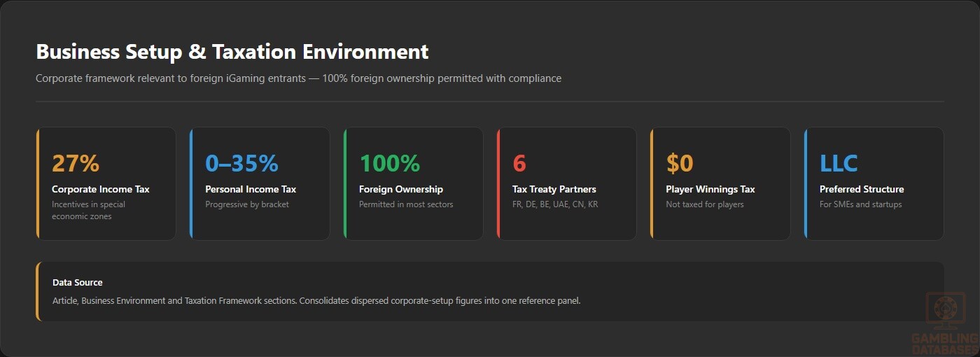Click the 0–35% Personal Income Tax value
The height and width of the screenshot is (357, 980).
(x=241, y=163)
